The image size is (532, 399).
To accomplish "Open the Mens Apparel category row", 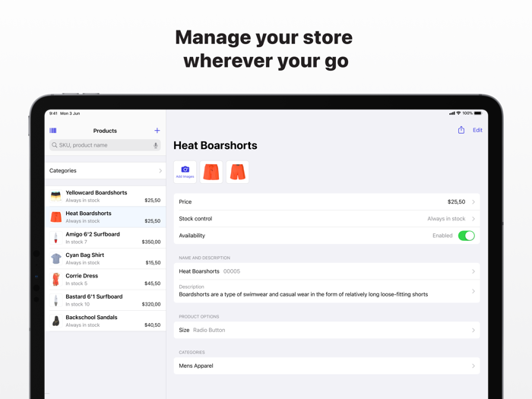I will [327, 366].
